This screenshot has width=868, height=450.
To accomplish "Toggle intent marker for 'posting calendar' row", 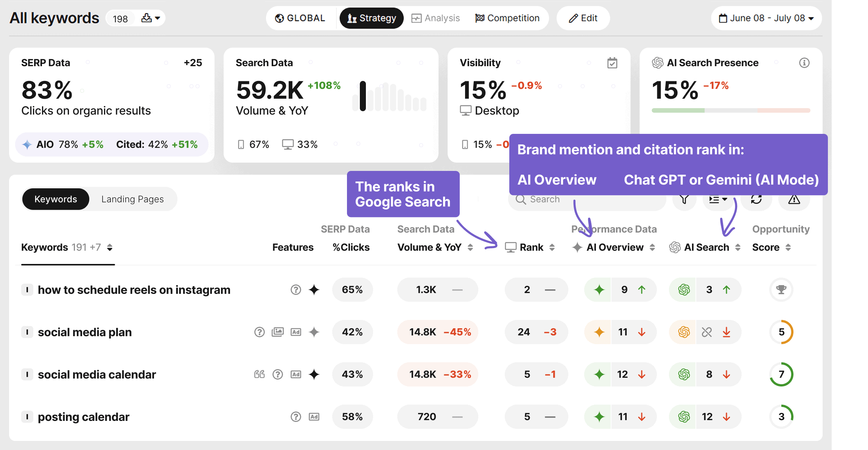I will pyautogui.click(x=27, y=417).
